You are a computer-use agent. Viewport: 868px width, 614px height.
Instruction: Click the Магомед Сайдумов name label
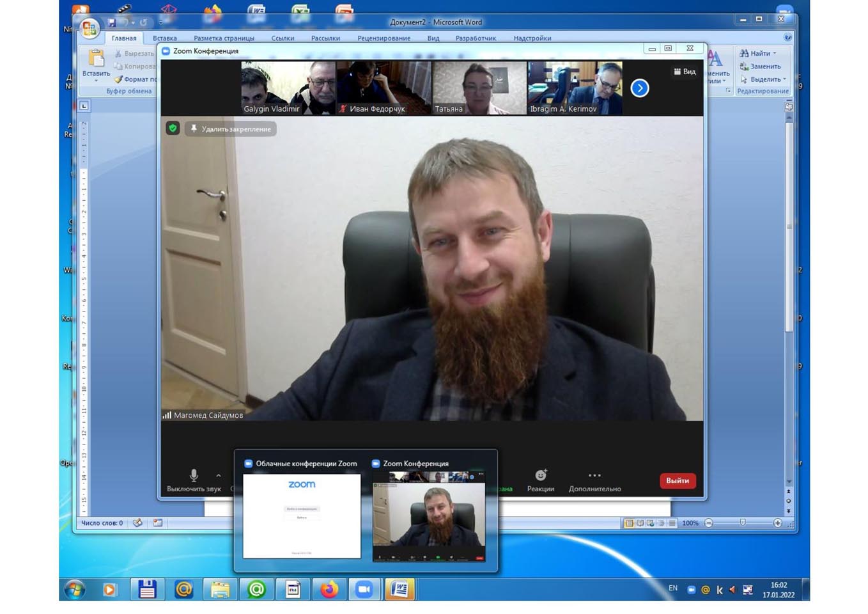[x=208, y=415]
